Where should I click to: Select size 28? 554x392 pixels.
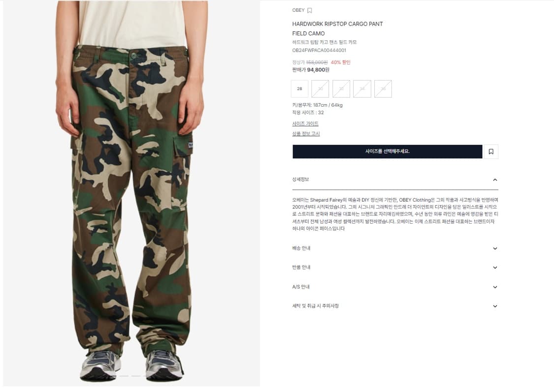[299, 89]
